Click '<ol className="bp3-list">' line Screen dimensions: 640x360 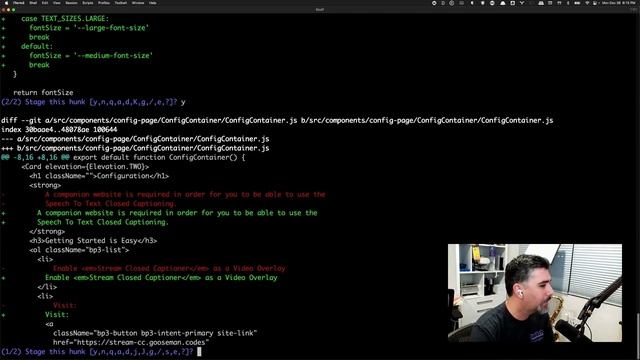tap(79, 250)
